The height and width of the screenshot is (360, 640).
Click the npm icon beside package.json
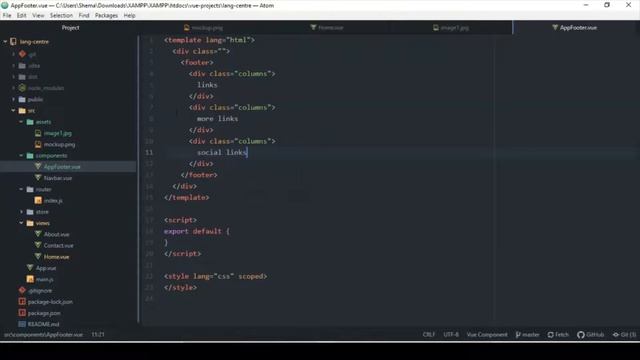22,313
